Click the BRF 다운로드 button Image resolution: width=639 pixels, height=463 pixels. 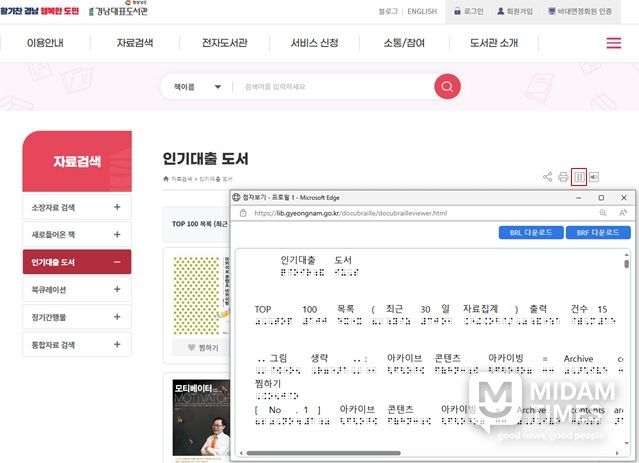pyautogui.click(x=598, y=232)
